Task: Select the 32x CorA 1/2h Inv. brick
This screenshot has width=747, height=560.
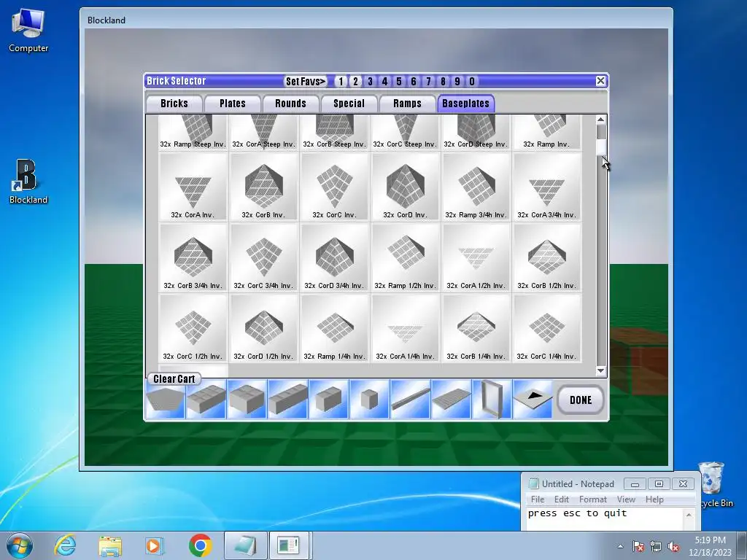Action: point(476,257)
